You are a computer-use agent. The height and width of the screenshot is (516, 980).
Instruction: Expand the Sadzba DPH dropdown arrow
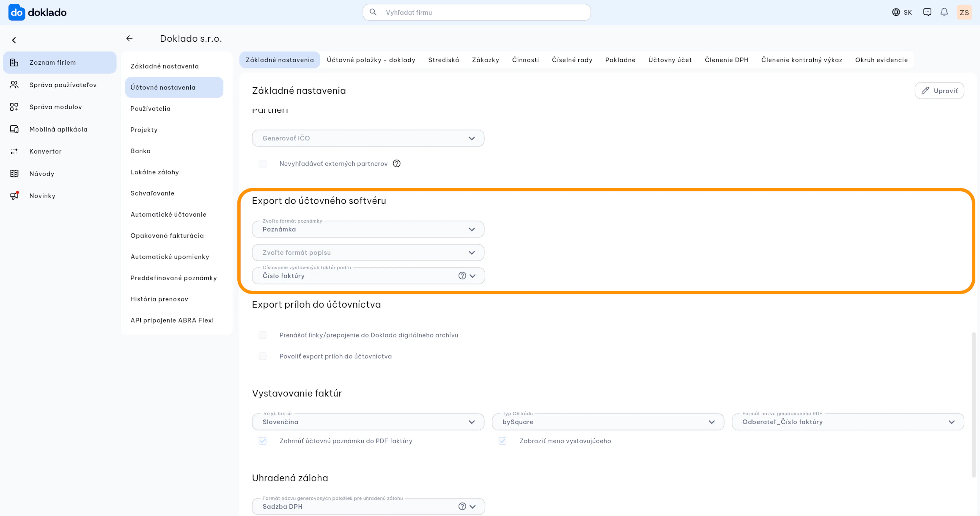[472, 507]
